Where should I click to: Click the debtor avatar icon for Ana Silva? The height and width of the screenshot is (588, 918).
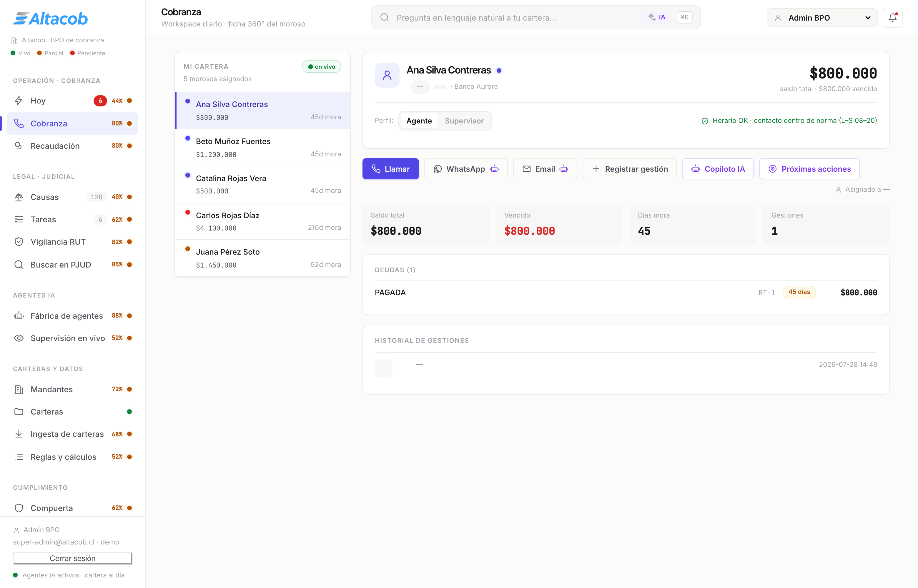click(x=387, y=75)
